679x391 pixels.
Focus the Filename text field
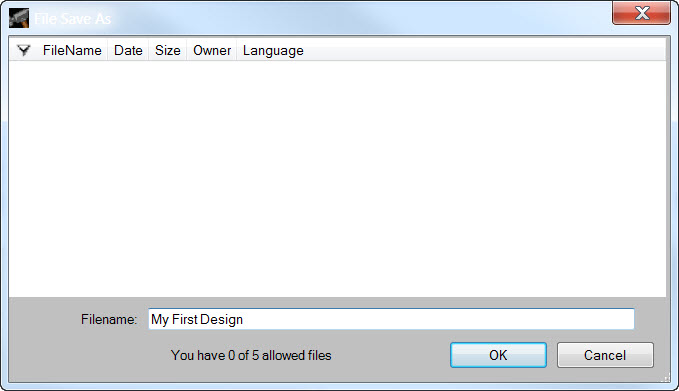point(391,319)
